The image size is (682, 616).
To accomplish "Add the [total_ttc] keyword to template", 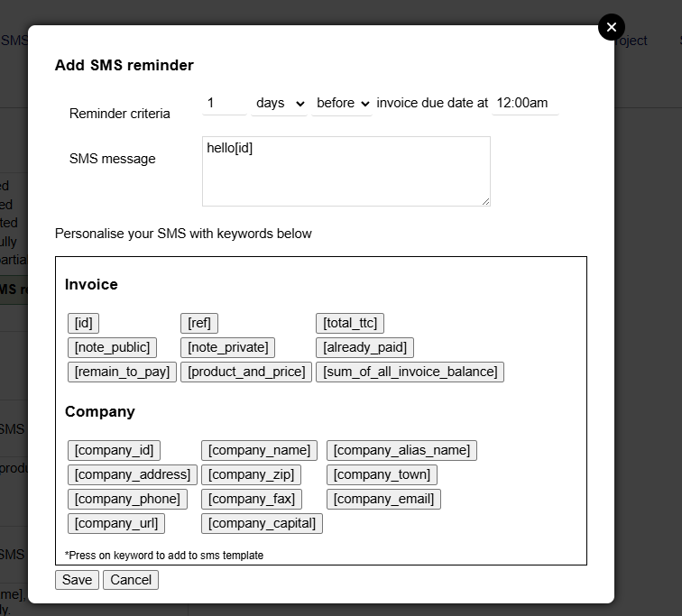I will (x=350, y=323).
